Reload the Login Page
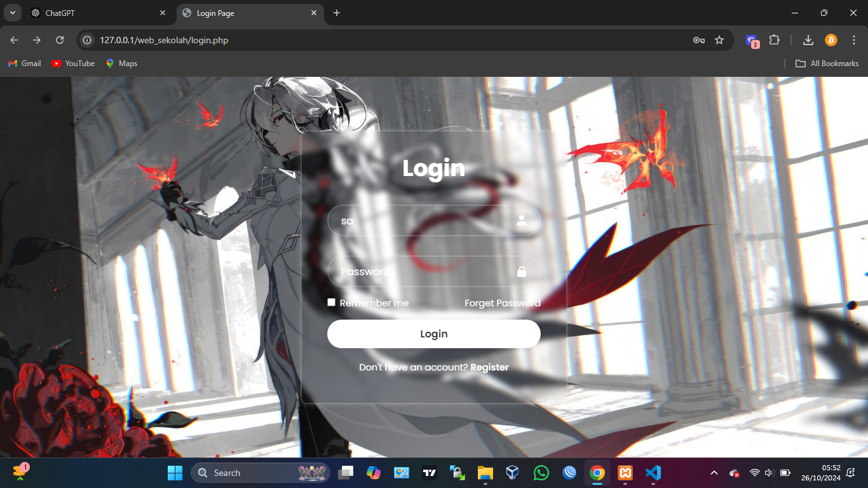 (60, 40)
